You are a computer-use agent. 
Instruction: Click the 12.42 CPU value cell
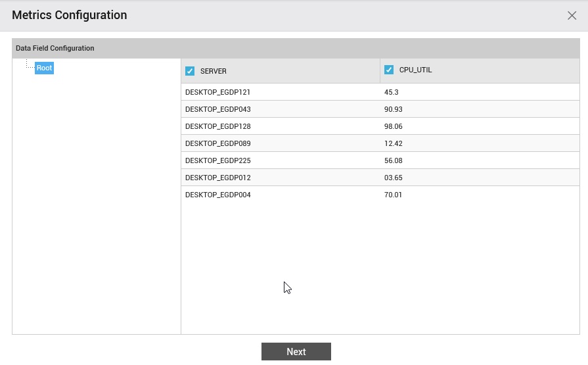pyautogui.click(x=480, y=143)
